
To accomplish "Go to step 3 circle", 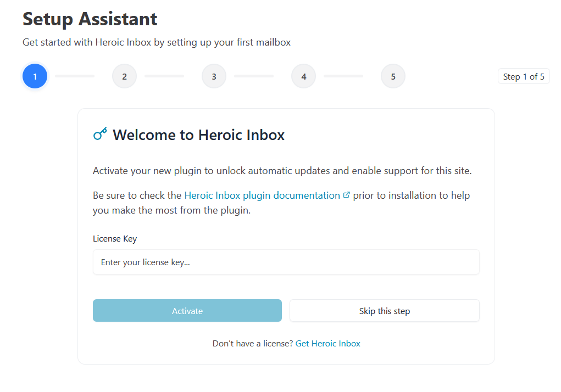I will tap(214, 76).
